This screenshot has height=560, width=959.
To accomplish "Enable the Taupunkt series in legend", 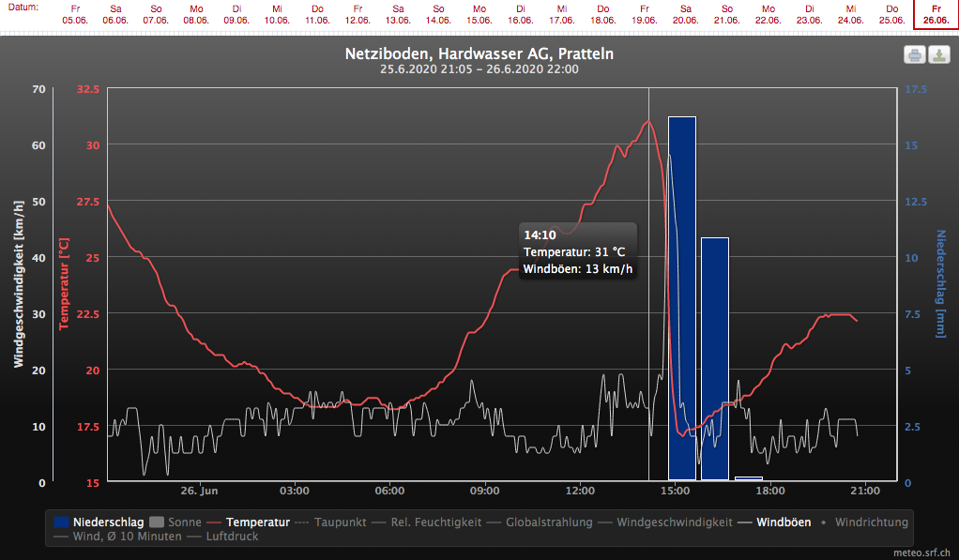I will tap(330, 522).
